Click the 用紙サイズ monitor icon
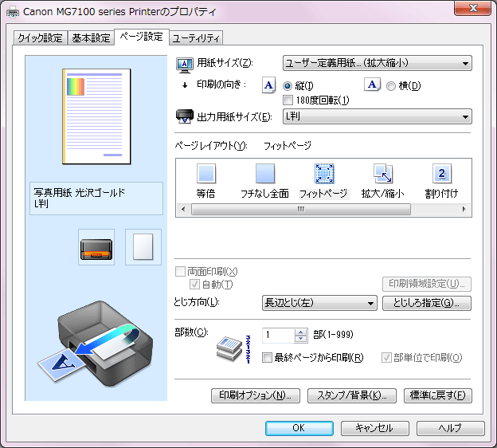The height and width of the screenshot is (448, 497). click(x=185, y=65)
